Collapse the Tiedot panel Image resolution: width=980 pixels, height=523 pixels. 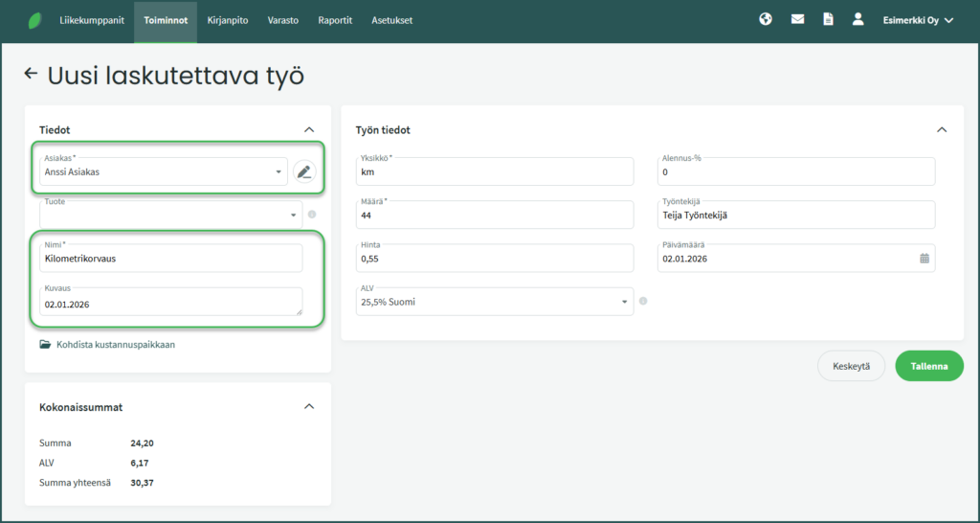(308, 129)
